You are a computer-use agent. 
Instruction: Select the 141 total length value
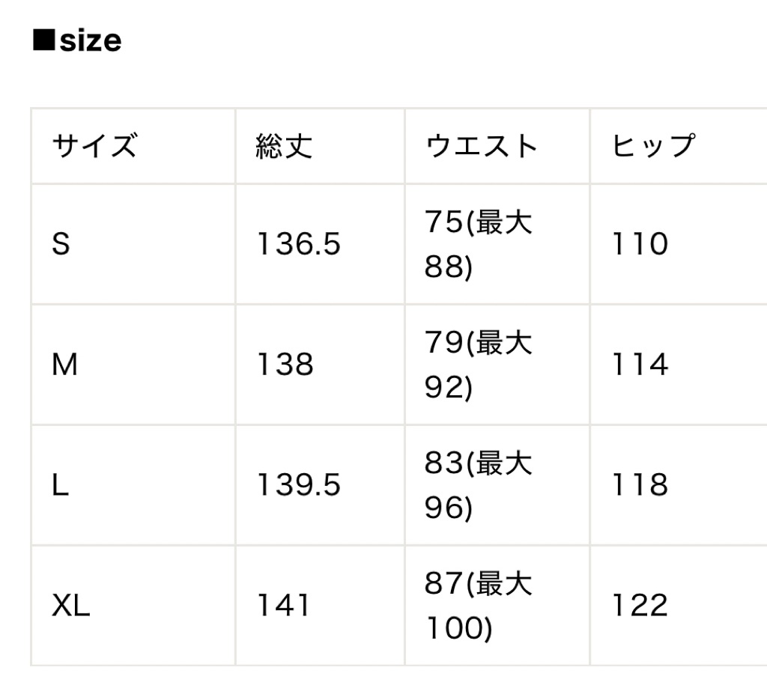click(x=284, y=606)
